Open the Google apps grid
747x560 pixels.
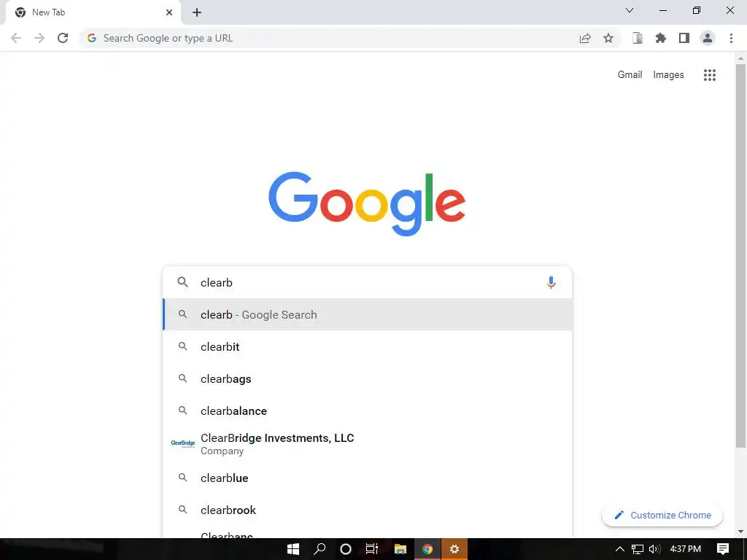coord(710,75)
